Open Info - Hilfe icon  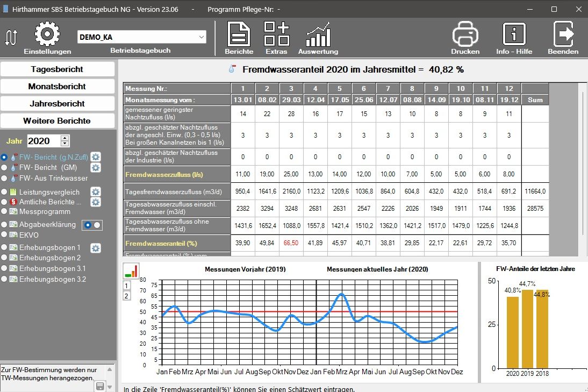(514, 34)
